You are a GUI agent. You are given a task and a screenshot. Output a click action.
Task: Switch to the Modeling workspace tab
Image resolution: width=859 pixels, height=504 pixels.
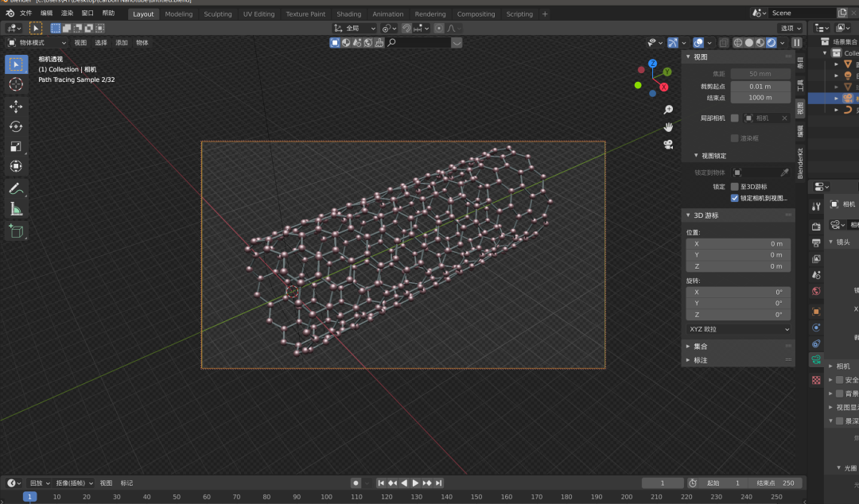179,14
